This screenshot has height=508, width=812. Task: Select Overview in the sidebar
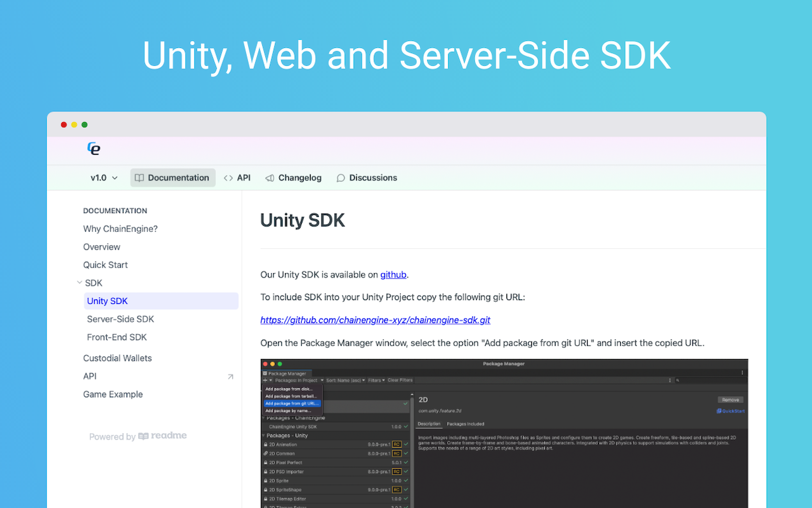click(x=102, y=247)
